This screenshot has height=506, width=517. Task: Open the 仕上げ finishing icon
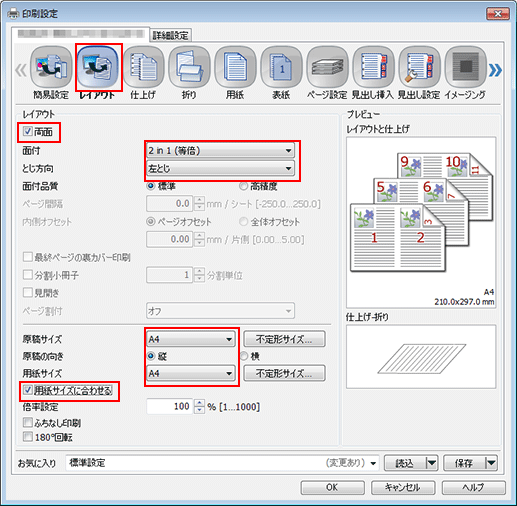pyautogui.click(x=144, y=67)
